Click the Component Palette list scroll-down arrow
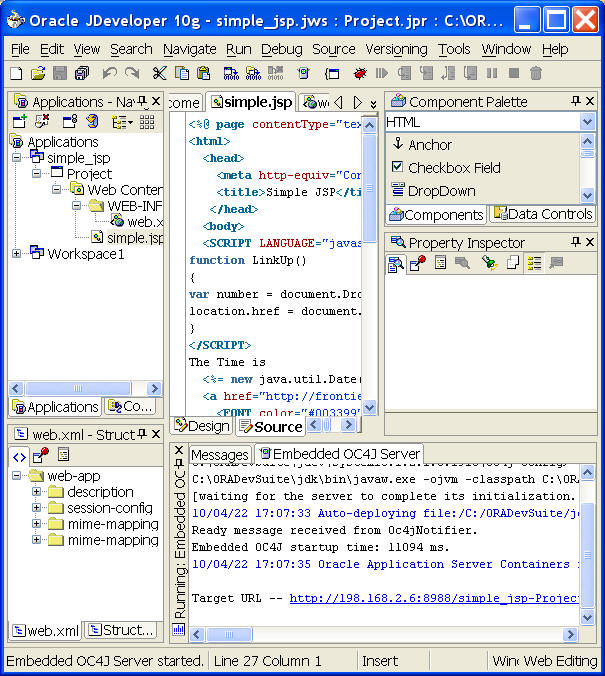 pos(587,195)
